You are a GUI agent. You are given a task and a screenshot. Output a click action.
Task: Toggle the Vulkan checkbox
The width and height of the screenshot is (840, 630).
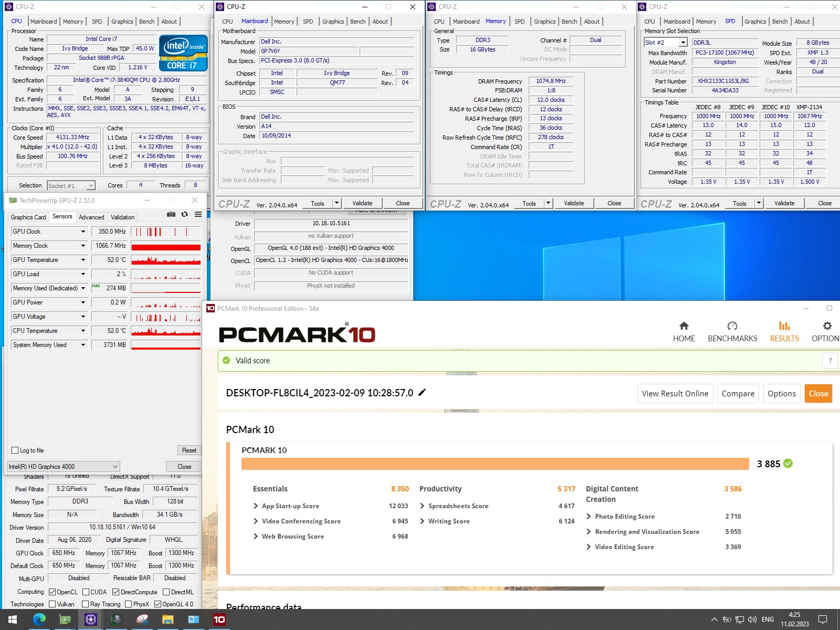point(52,604)
